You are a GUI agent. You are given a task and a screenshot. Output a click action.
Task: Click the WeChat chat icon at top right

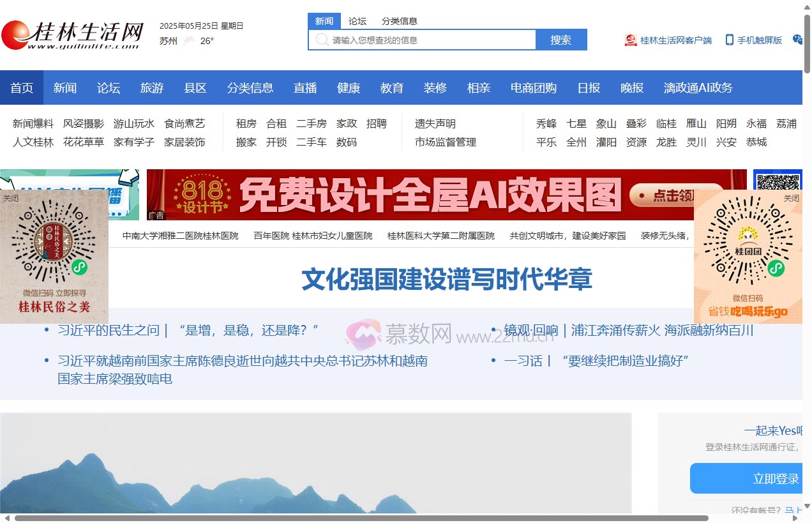[x=797, y=40]
